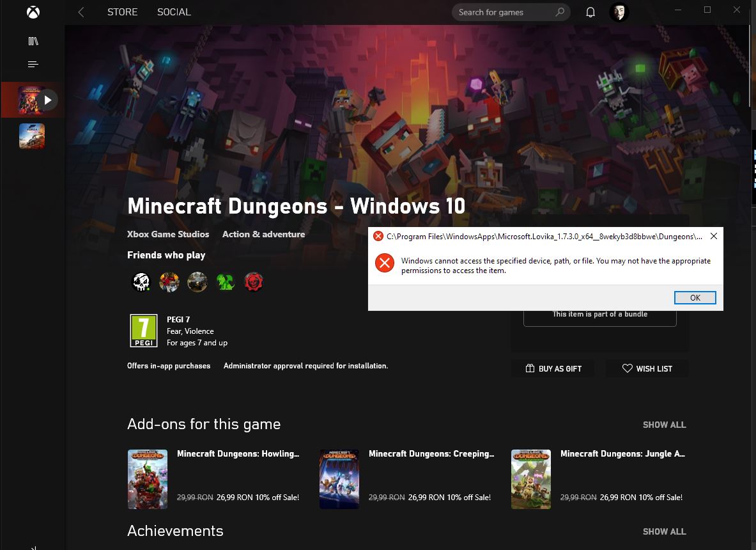Open the STORE tab
The height and width of the screenshot is (550, 756).
click(x=122, y=12)
